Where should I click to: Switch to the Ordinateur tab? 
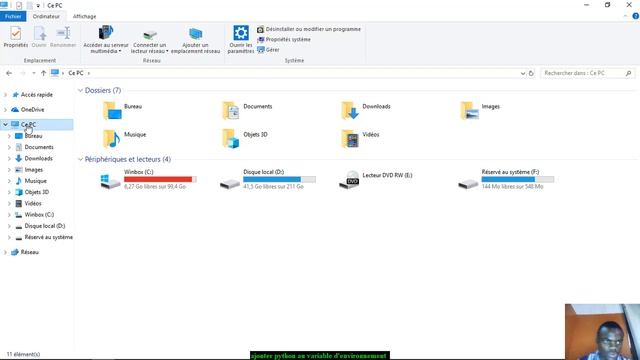point(46,16)
